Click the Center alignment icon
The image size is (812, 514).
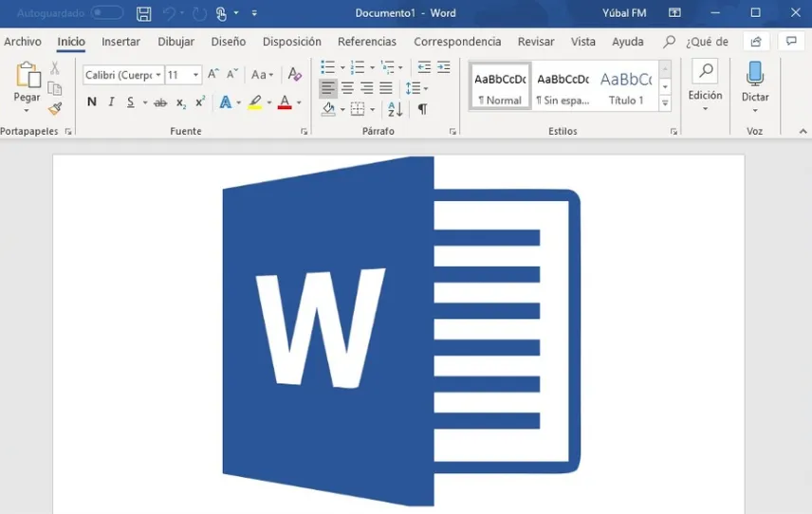(347, 88)
